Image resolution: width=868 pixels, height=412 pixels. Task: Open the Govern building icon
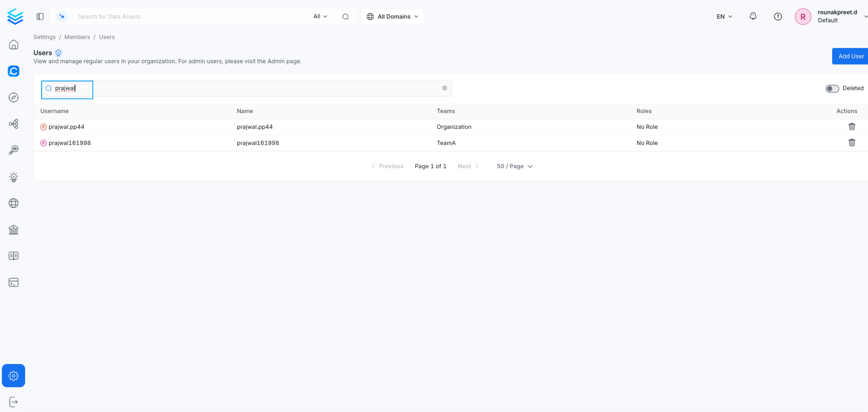click(13, 230)
